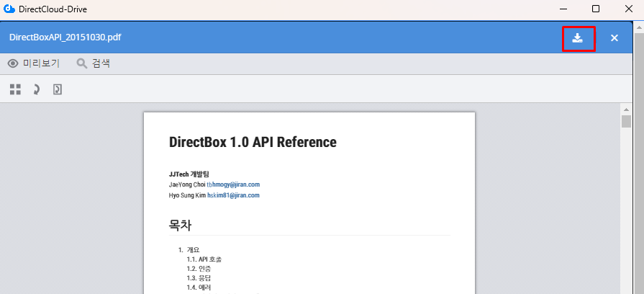
Task: Click the vertical scrollbar up arrow
Action: click(x=626, y=109)
